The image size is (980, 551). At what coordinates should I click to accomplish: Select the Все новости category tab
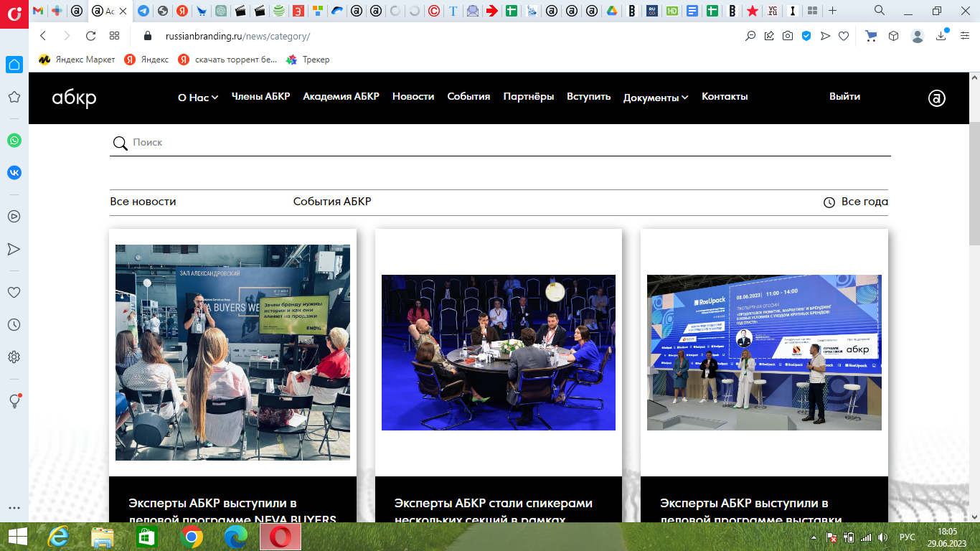pos(143,202)
